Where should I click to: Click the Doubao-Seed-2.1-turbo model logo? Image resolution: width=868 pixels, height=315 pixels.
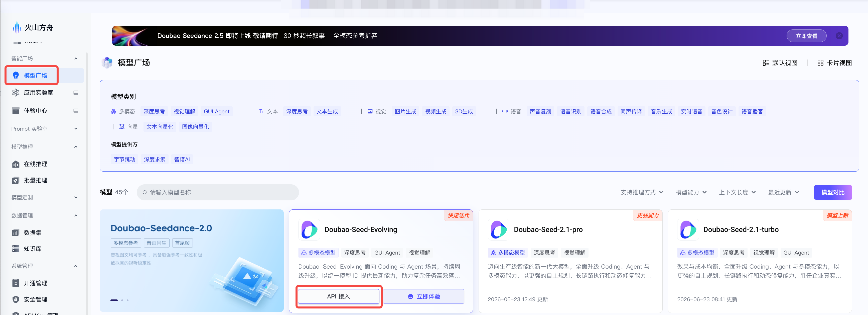[x=688, y=229]
